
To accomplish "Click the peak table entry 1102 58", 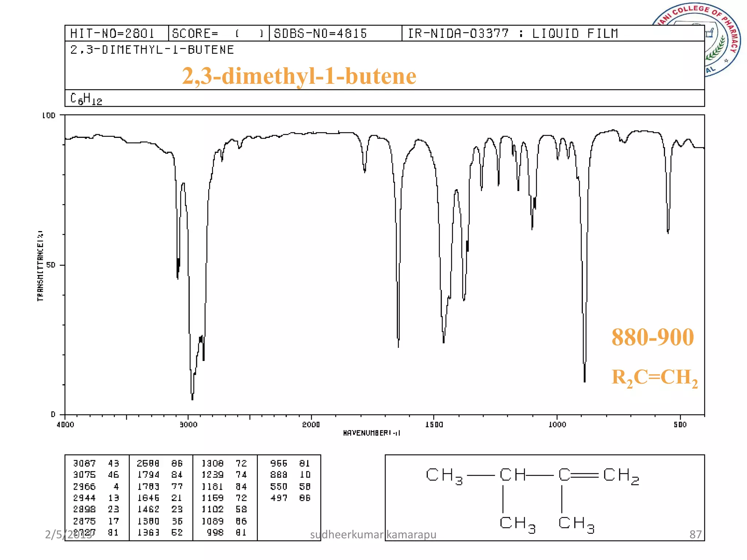I will [224, 509].
